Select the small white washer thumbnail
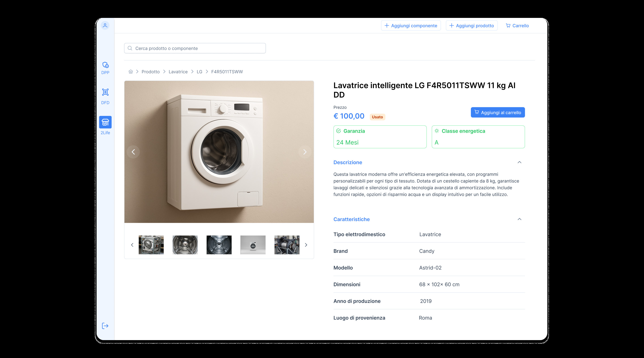The image size is (644, 358). [x=253, y=245]
